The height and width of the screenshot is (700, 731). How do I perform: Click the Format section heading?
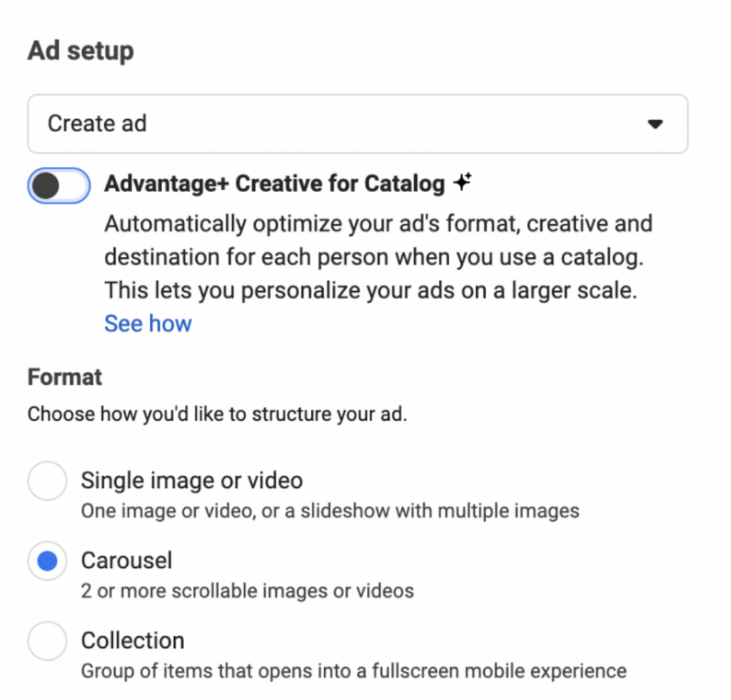point(65,377)
